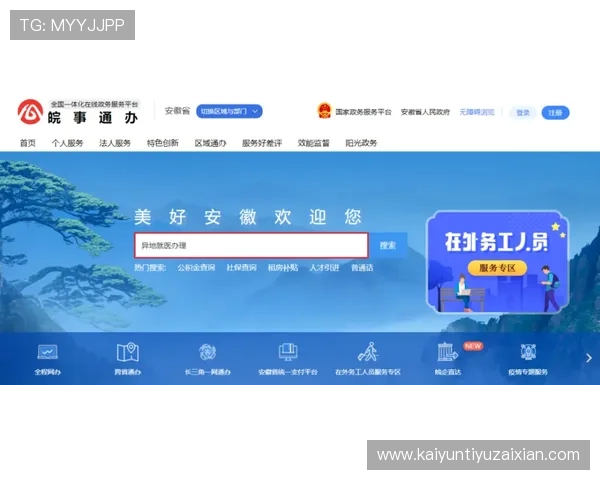Open 无障碍浏览 link

tap(477, 112)
